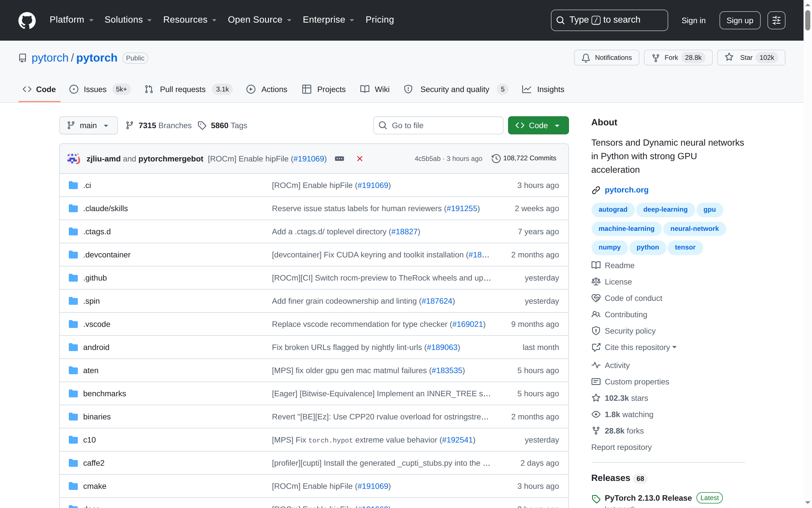Click the Security policy shield icon
This screenshot has width=812, height=508.
click(x=596, y=331)
